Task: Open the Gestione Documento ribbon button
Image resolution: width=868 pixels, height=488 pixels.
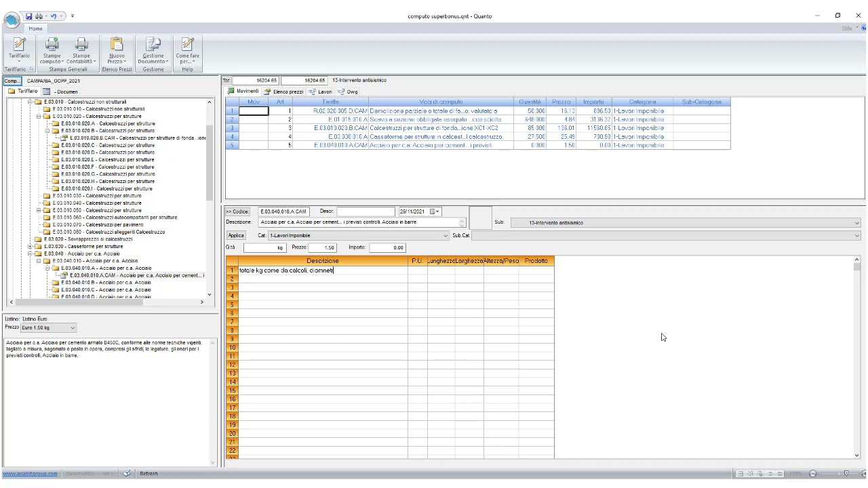Action: [x=153, y=50]
